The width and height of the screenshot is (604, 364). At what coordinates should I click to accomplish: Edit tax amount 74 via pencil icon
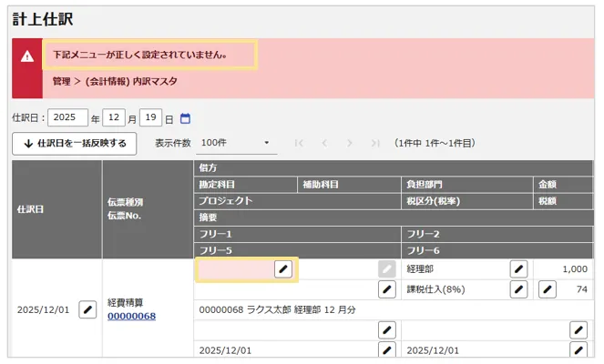[548, 289]
